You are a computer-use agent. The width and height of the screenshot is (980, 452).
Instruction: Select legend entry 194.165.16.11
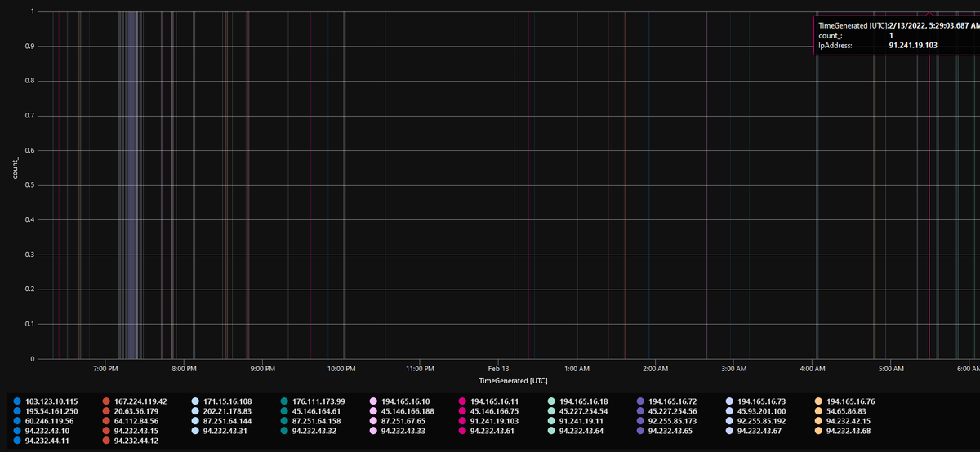tap(488, 401)
